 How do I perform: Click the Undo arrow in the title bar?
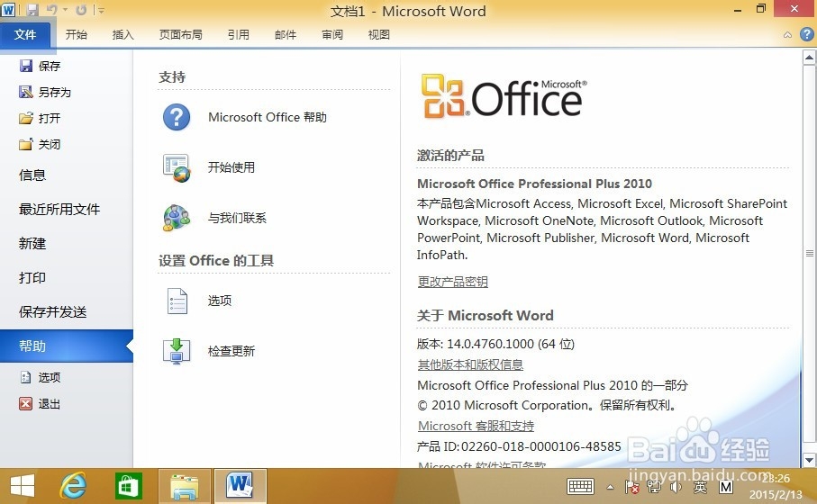coord(52,9)
